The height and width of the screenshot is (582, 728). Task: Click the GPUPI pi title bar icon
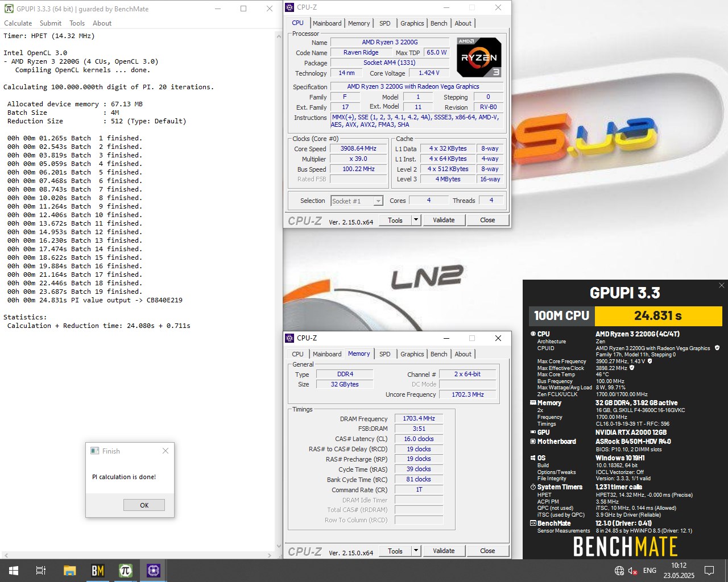(9, 9)
